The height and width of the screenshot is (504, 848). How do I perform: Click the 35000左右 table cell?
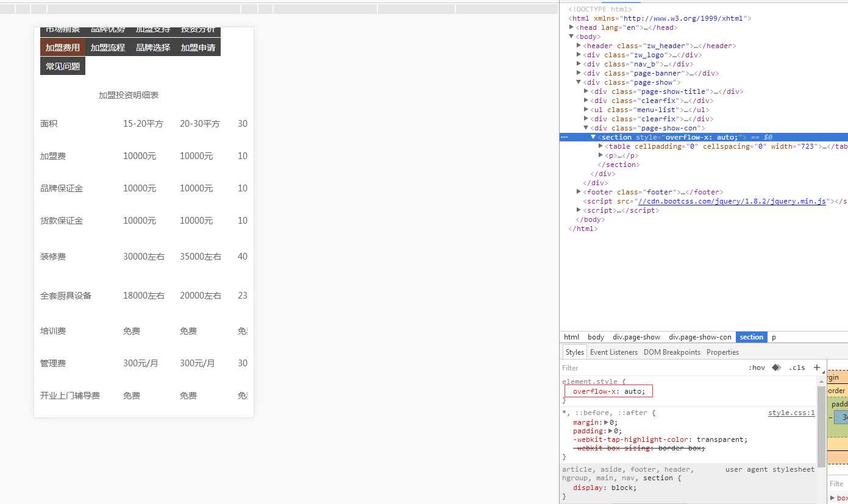pos(201,257)
